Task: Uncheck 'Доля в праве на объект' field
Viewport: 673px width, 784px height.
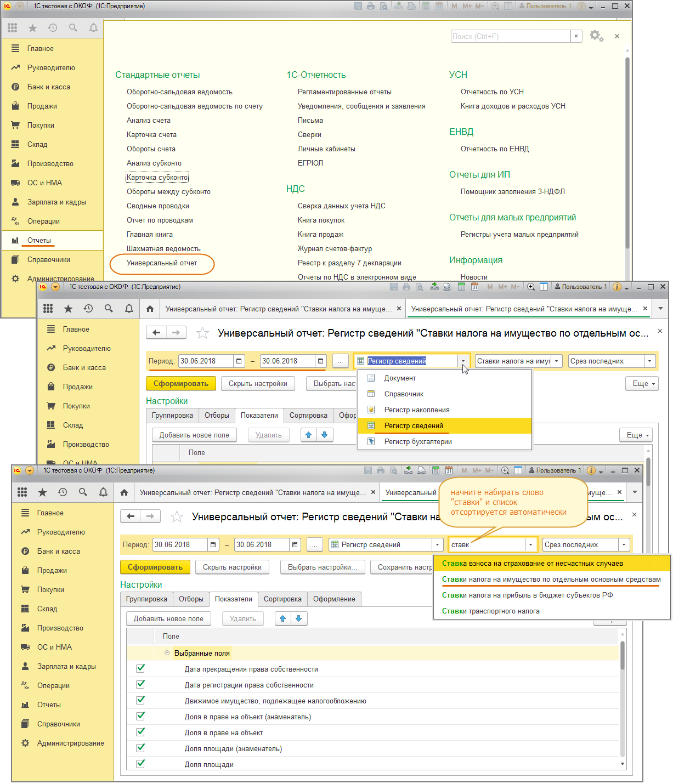Action: pyautogui.click(x=140, y=732)
